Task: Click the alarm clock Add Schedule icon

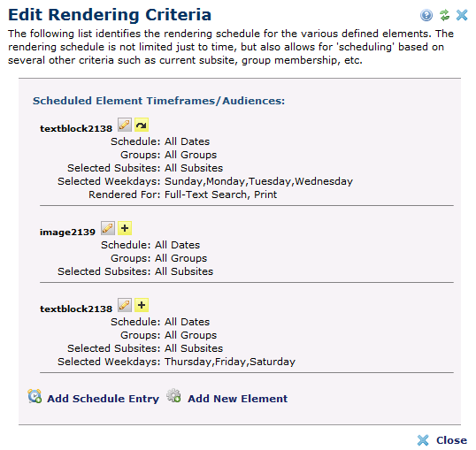Action: point(35,396)
